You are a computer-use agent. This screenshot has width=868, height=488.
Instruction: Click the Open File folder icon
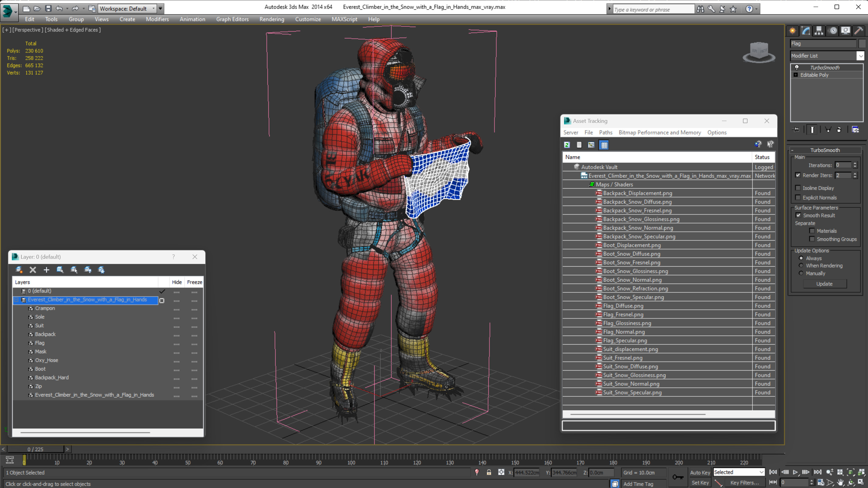pyautogui.click(x=37, y=9)
